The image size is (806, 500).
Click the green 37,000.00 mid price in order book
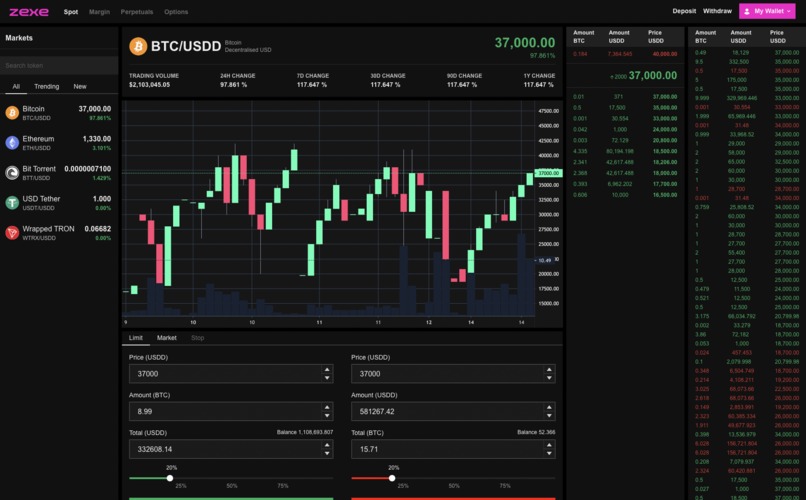pos(652,76)
